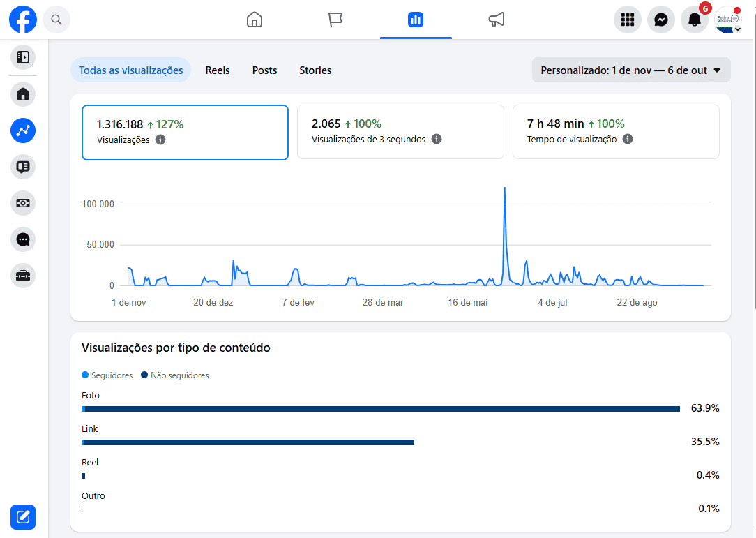Screen dimensions: 756x538
Task: Click the blue compose edit icon
Action: [x=22, y=517]
